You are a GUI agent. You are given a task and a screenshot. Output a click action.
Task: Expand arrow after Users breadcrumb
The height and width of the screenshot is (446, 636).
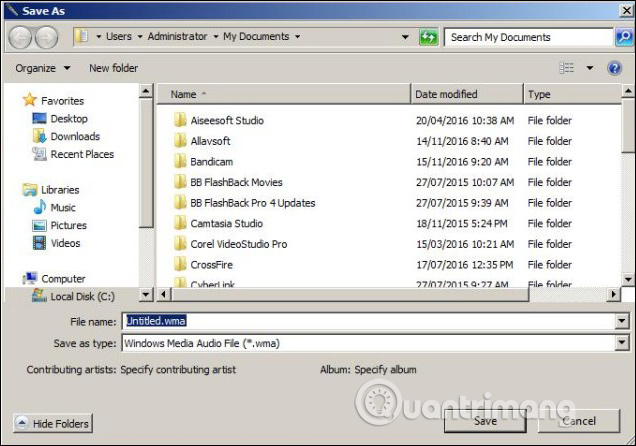[140, 36]
